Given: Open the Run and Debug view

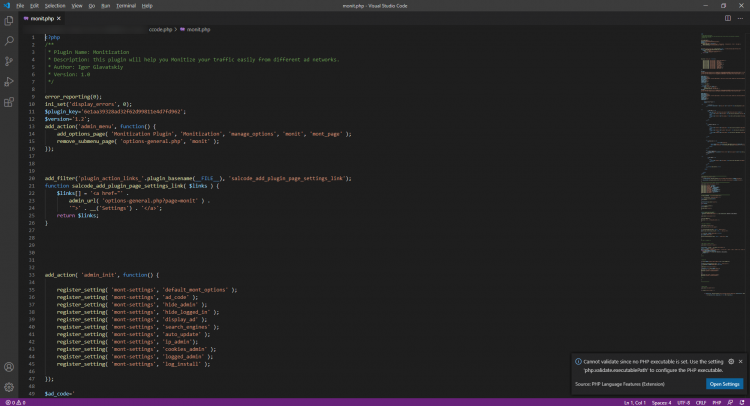Looking at the screenshot, I should click(9, 82).
